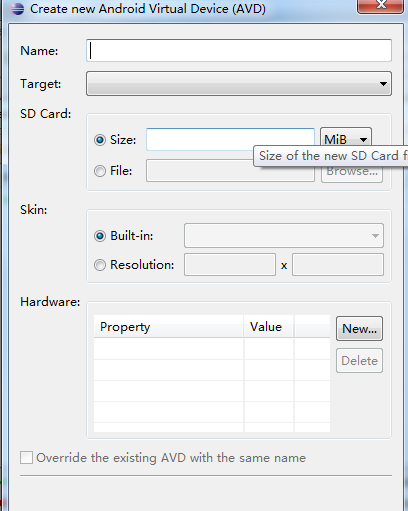This screenshot has width=408, height=511.
Task: Click the Property column header
Action: tap(169, 327)
